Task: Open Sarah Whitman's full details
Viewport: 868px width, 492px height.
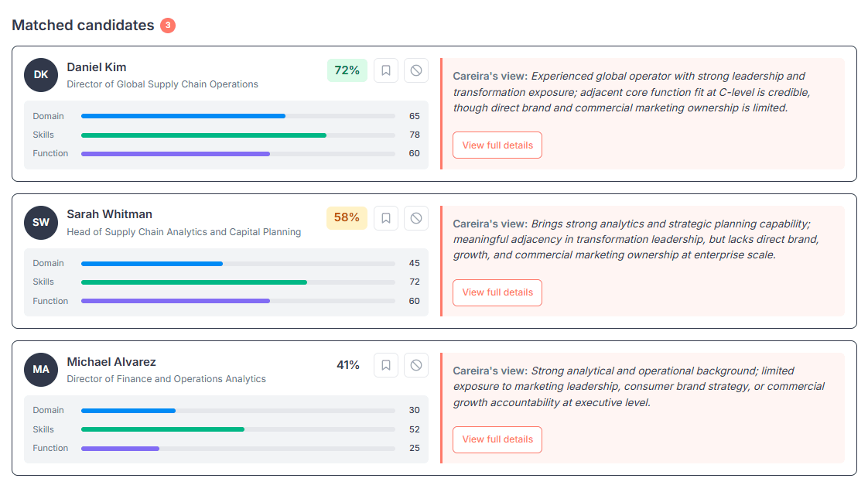Action: pyautogui.click(x=497, y=292)
